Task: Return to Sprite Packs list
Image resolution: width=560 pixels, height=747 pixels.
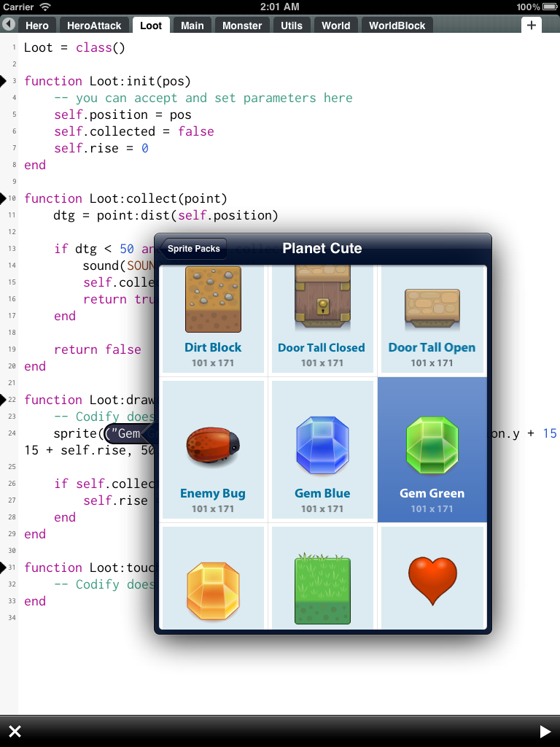Action: 192,249
